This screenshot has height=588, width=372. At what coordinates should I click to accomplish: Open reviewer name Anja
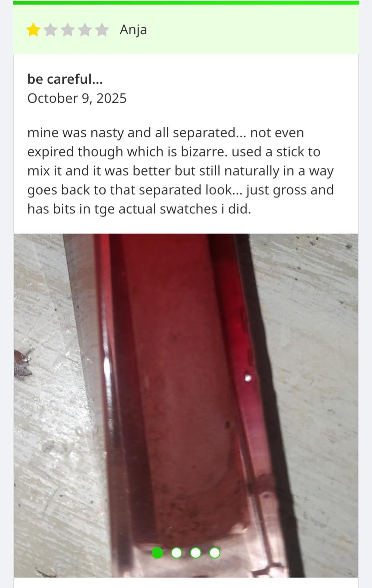[133, 30]
